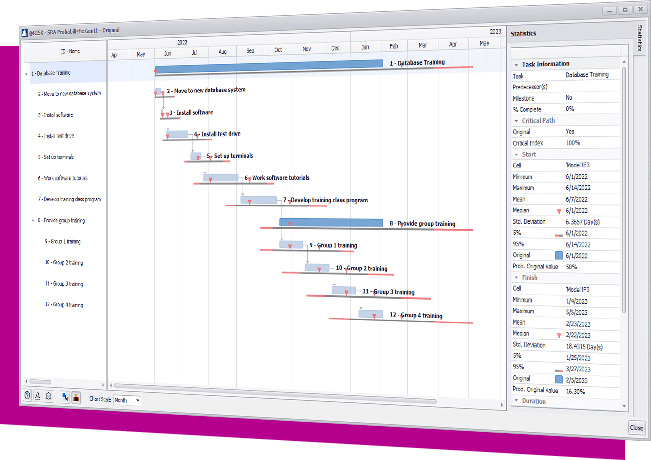Viewport: 651px width, 460px height.
Task: Open the Chart Scale Month dropdown
Action: pos(127,400)
